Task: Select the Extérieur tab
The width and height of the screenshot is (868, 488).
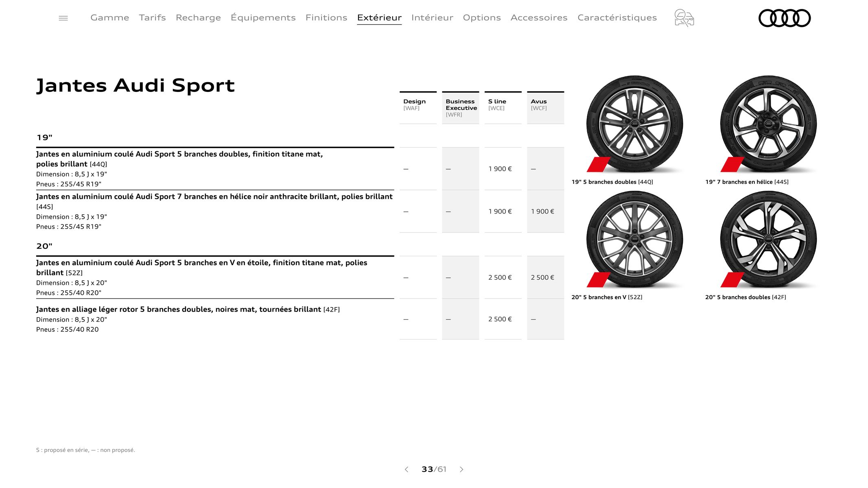Action: coord(379,17)
